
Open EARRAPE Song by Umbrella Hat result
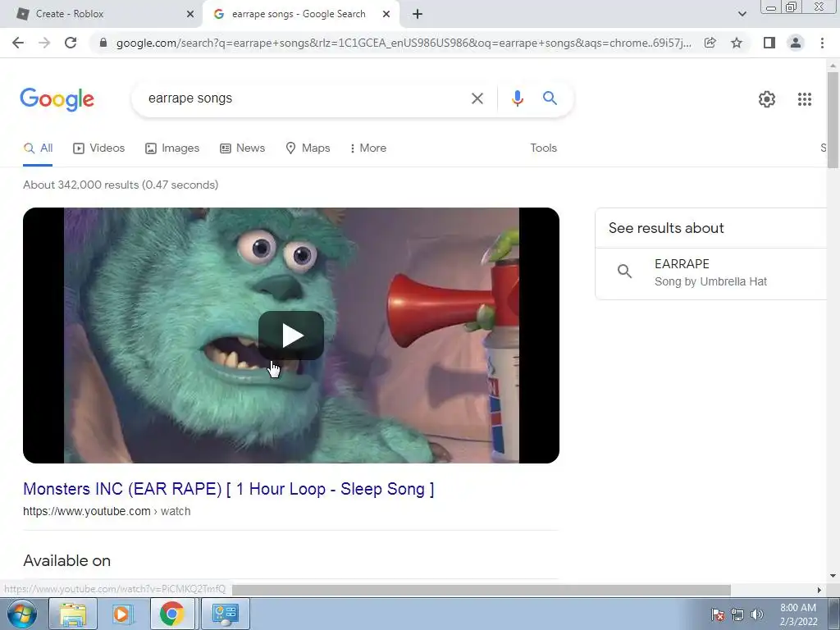tap(711, 272)
